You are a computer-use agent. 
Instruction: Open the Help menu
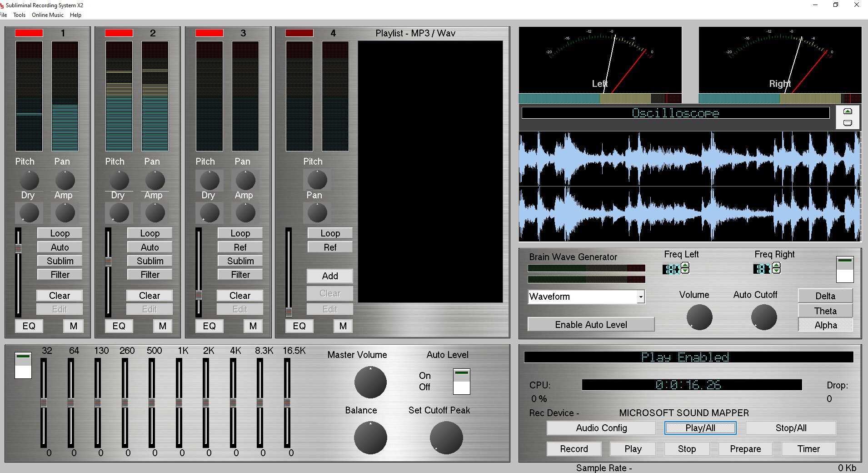coord(75,15)
